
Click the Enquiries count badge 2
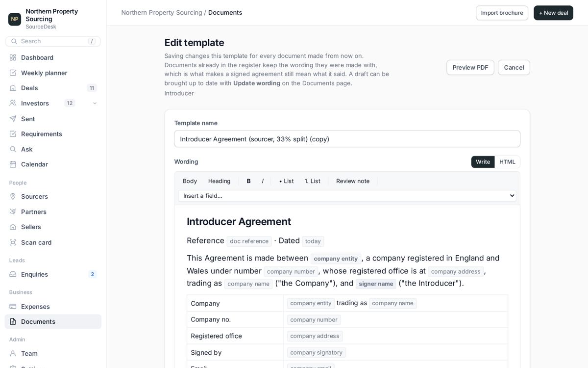92,274
